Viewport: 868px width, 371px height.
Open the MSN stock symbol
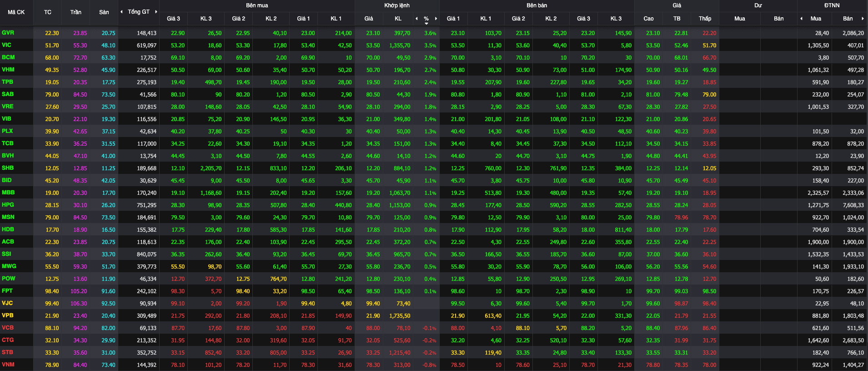(8, 217)
